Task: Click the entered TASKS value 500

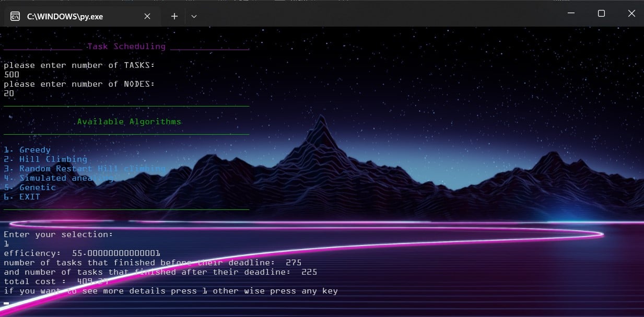Action: tap(11, 75)
